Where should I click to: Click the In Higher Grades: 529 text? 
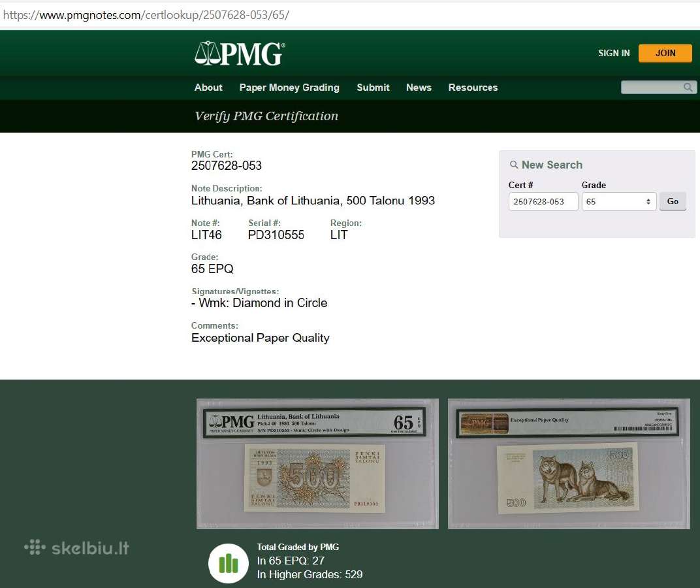tap(310, 574)
